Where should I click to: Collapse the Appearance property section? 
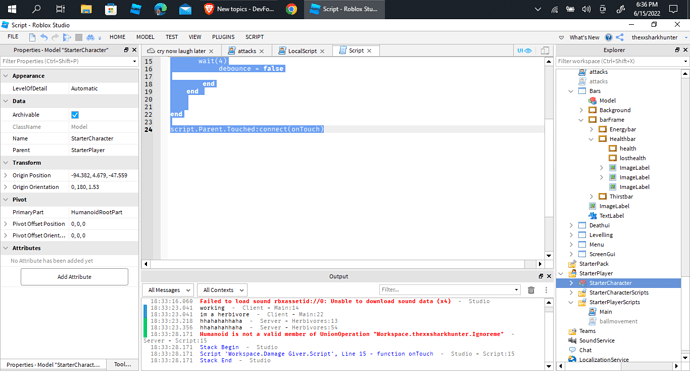6,76
